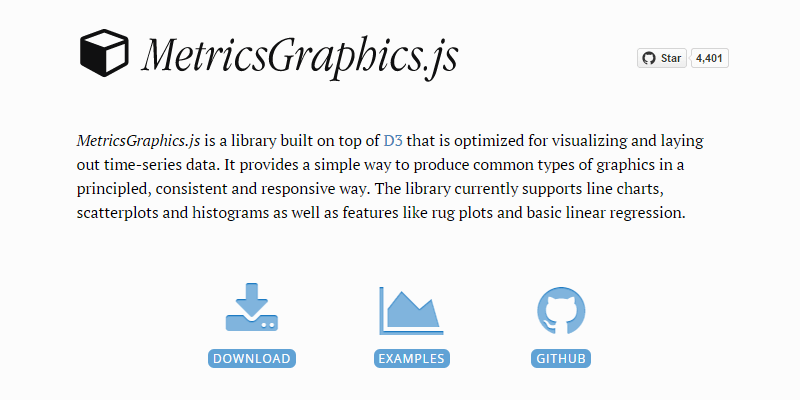Click the small GitHub mark in Star button
800x400 pixels.
point(649,58)
